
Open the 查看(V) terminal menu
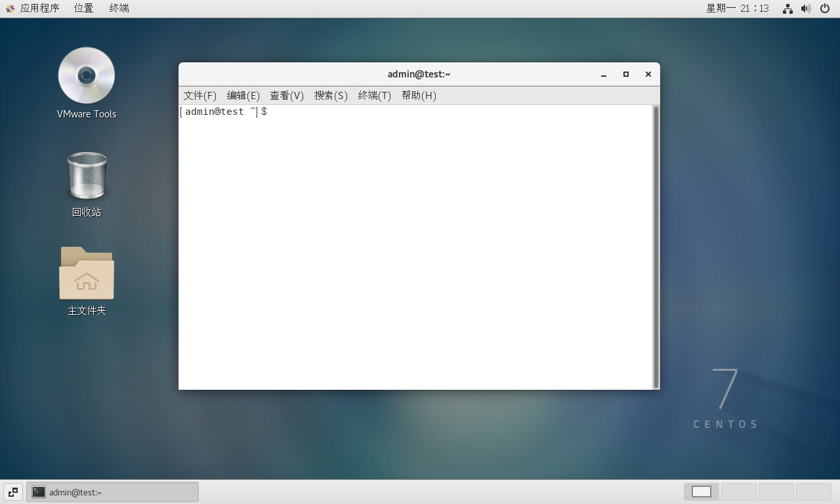[x=287, y=95]
